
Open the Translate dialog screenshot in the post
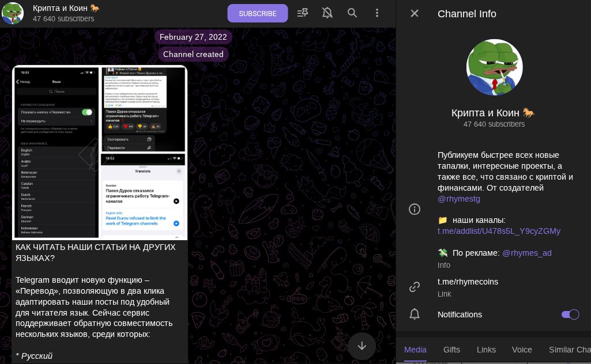click(143, 196)
